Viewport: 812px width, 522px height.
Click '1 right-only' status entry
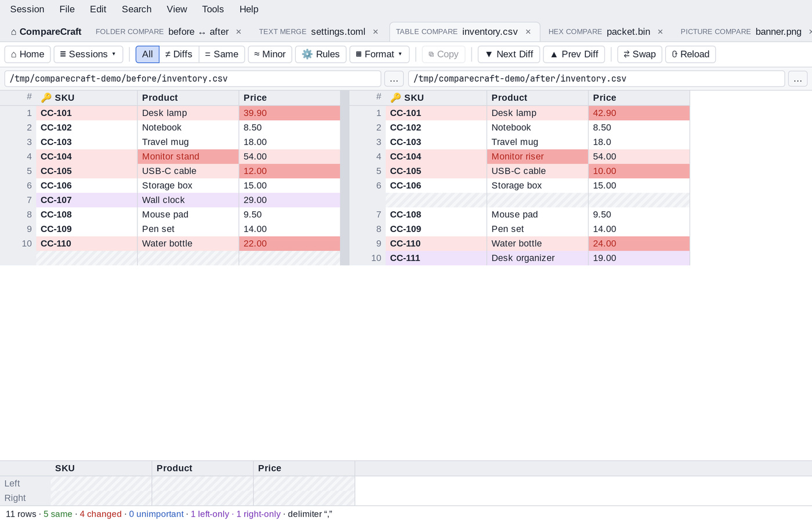tap(258, 514)
